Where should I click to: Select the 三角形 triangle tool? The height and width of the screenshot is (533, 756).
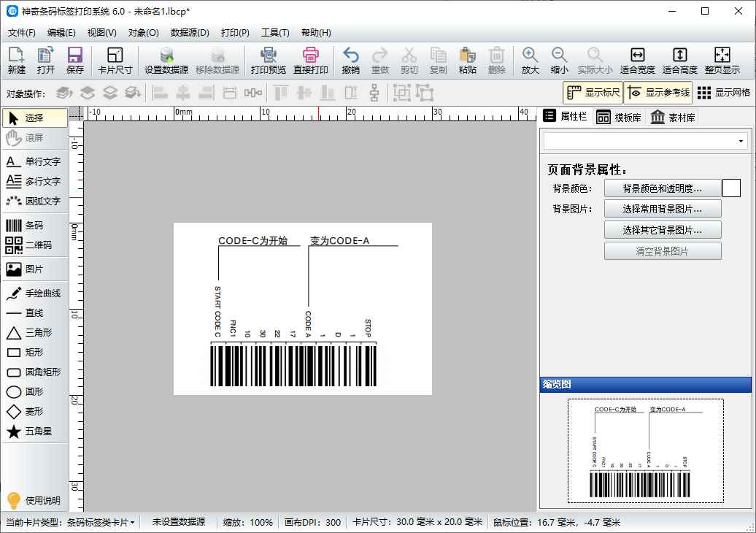click(35, 332)
